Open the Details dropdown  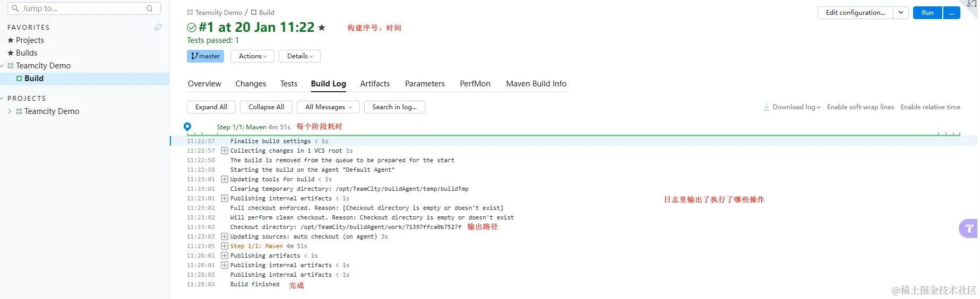(x=300, y=56)
